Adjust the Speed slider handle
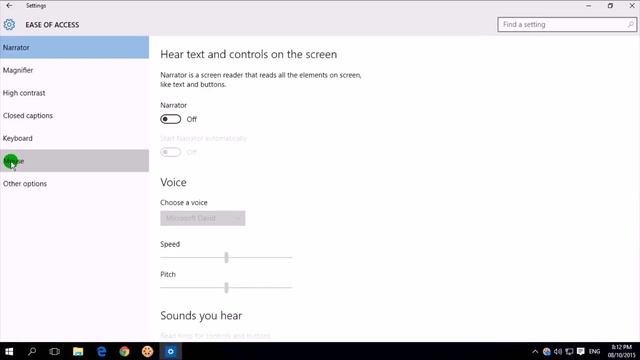Image resolution: width=640 pixels, height=360 pixels. [x=226, y=257]
